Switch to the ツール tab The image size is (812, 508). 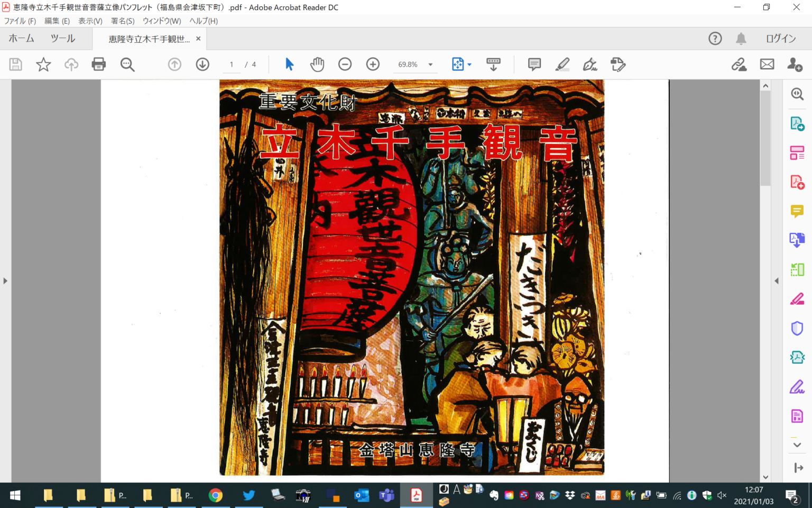pyautogui.click(x=63, y=39)
